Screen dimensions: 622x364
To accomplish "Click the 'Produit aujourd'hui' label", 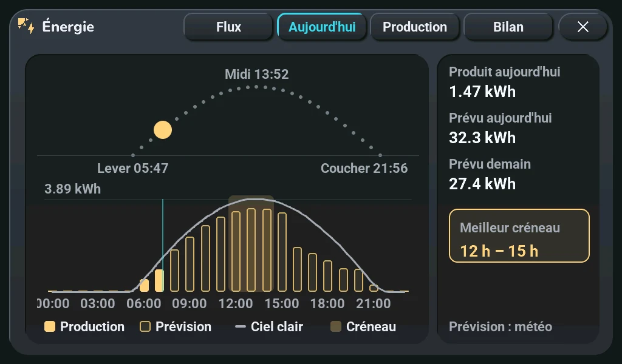I will pyautogui.click(x=505, y=72).
